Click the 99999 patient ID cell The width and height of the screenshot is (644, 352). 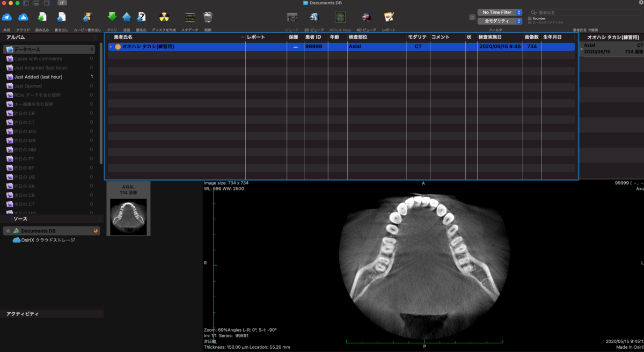tap(316, 47)
